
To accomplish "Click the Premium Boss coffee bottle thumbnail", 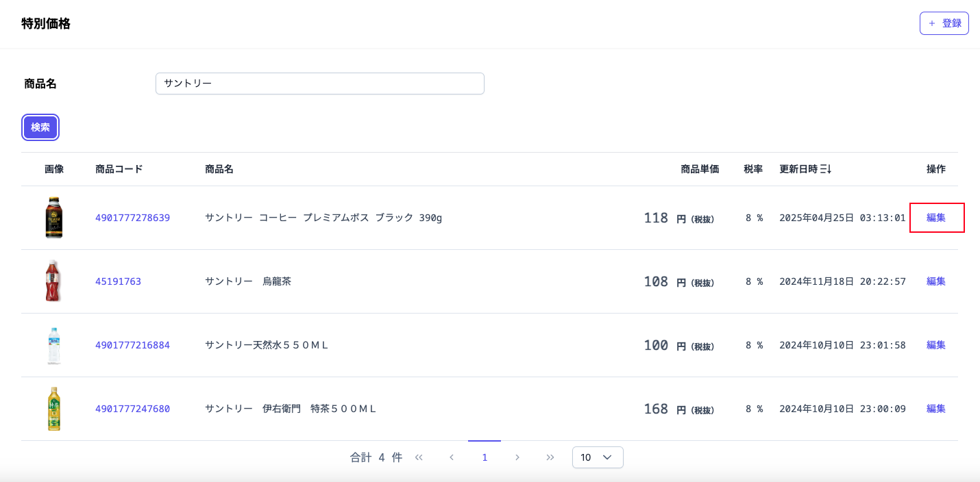I will point(54,218).
